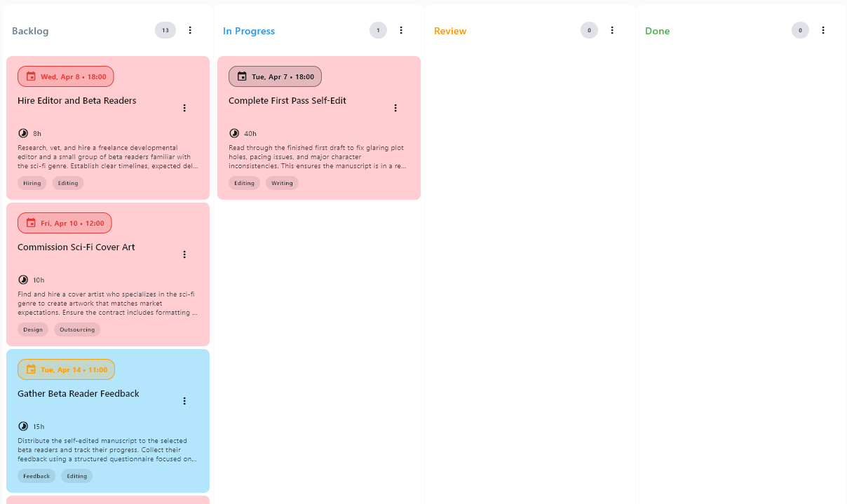Click the 40h estimate on Self-Edit card

point(250,133)
